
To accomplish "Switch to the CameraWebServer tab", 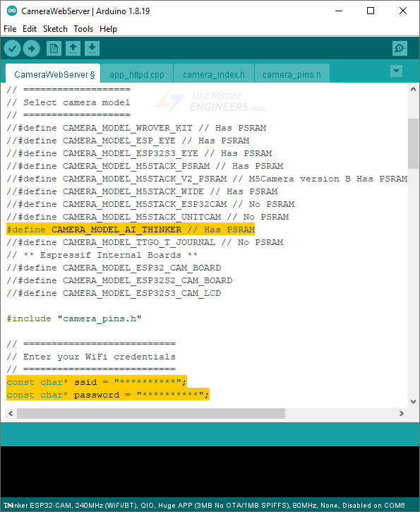I will (53, 74).
